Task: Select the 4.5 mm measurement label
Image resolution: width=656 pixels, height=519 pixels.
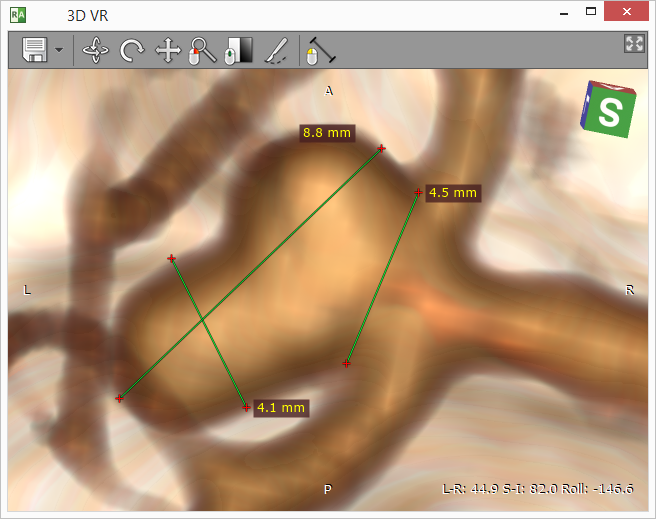Action: click(x=452, y=192)
